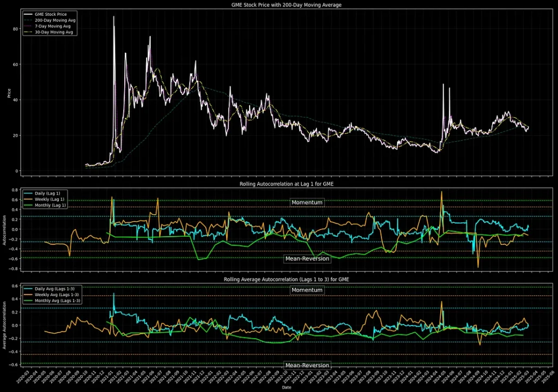The image size is (558, 392).
Task: Pick the "Monthly Avg (Lags 1-3)" legend entry
Action: pos(52,300)
